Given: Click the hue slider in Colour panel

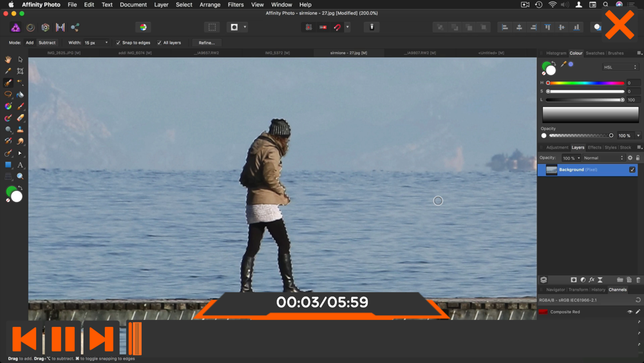Looking at the screenshot, I should pyautogui.click(x=585, y=83).
